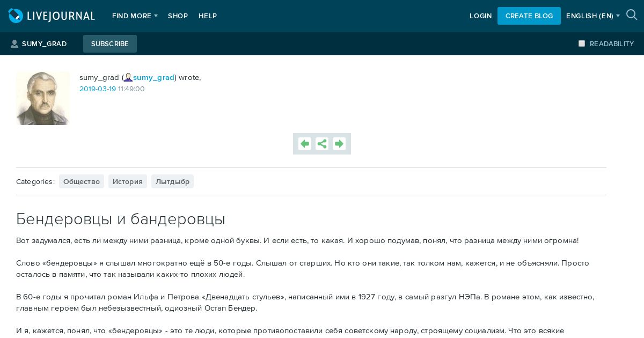Click the Create Blog button

click(x=529, y=16)
